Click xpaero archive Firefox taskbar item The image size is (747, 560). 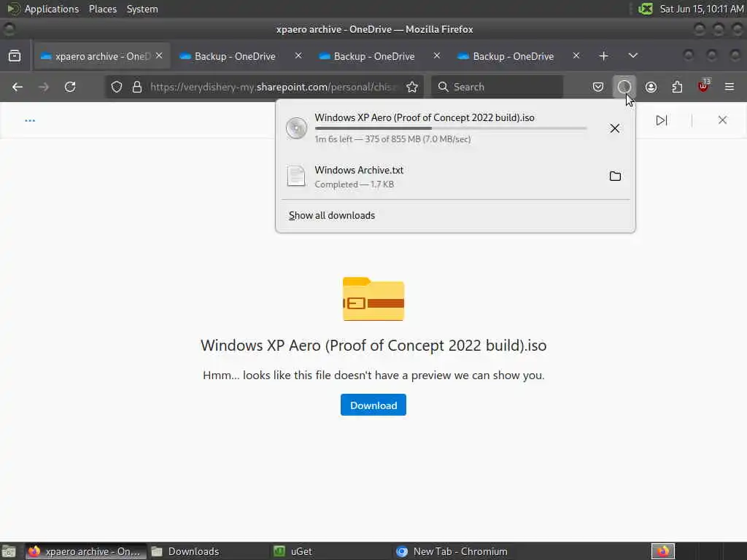(86, 551)
